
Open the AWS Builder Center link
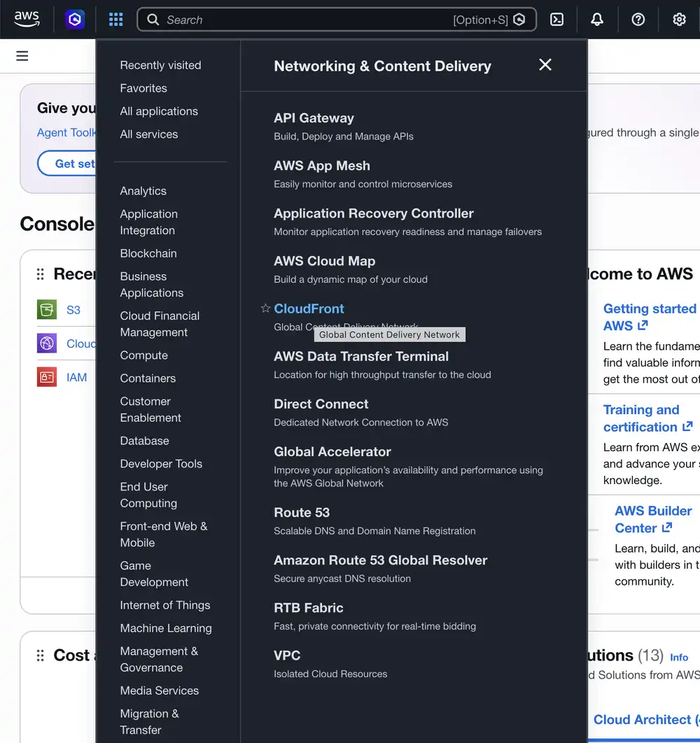click(653, 519)
